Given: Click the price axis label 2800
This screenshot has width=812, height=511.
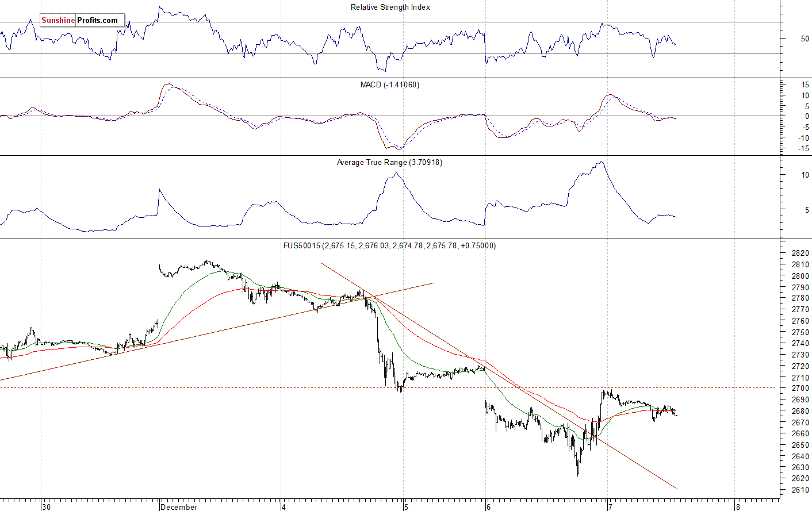Looking at the screenshot, I should pyautogui.click(x=800, y=276).
